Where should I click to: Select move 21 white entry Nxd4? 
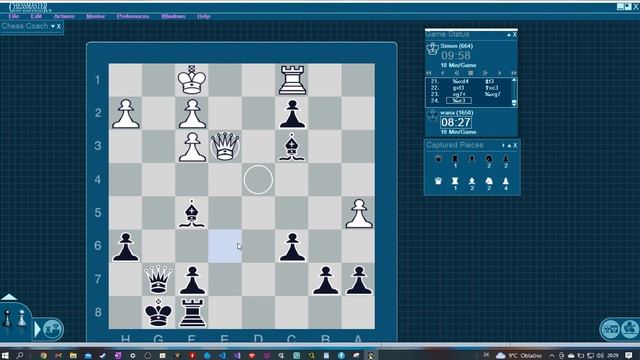(460, 81)
